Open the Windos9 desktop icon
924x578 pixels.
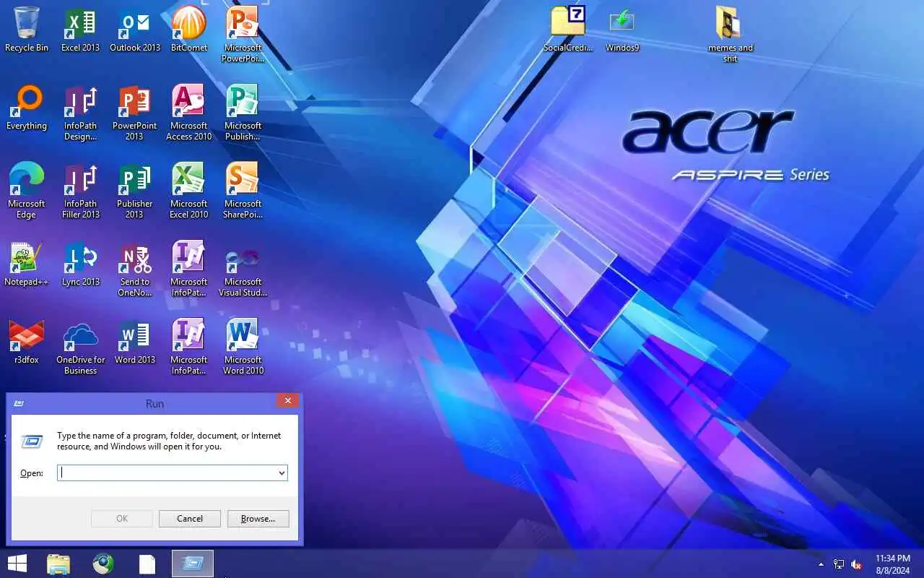622,29
